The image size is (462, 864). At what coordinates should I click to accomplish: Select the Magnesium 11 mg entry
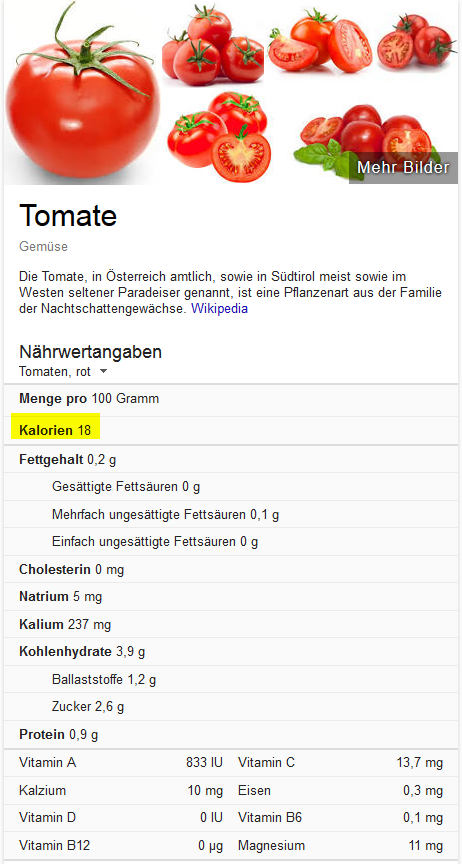click(x=340, y=845)
